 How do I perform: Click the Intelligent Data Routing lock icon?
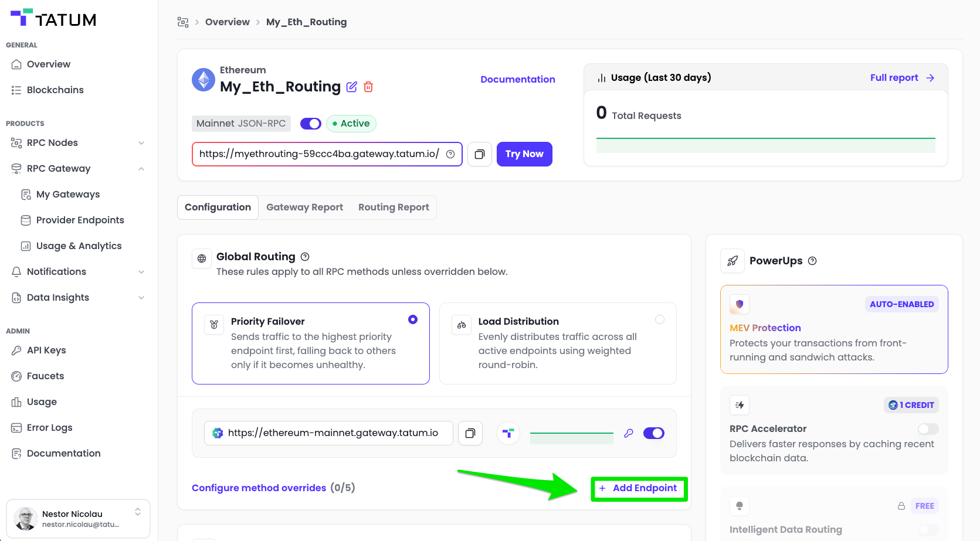click(901, 506)
